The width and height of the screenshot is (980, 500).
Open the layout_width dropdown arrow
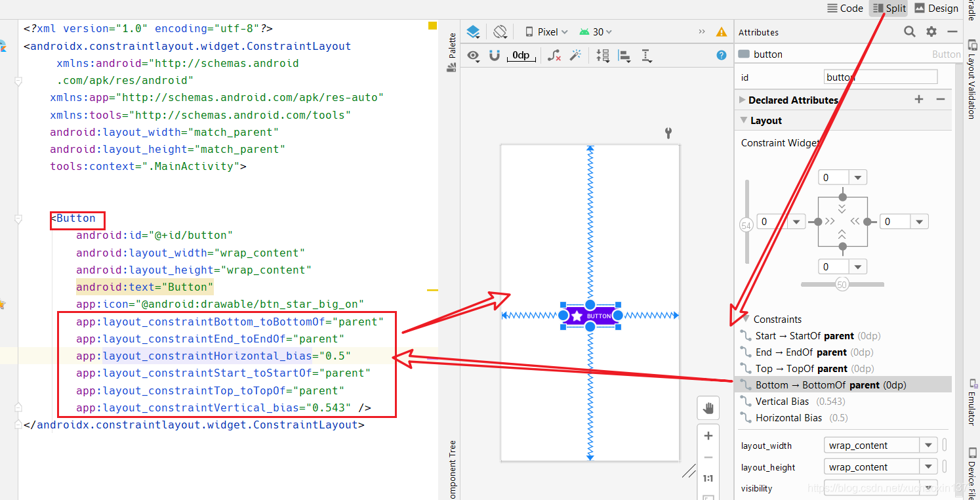928,445
